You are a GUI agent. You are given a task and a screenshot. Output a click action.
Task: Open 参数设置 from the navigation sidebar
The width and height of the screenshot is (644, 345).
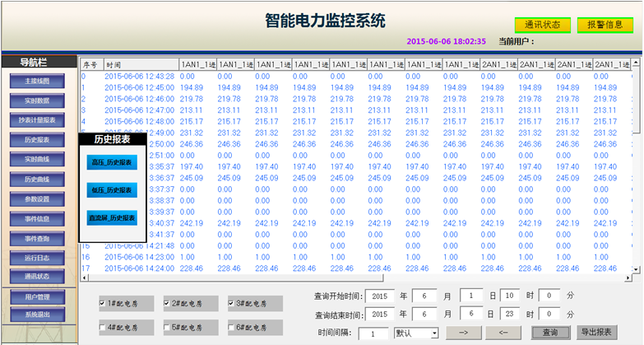click(37, 198)
